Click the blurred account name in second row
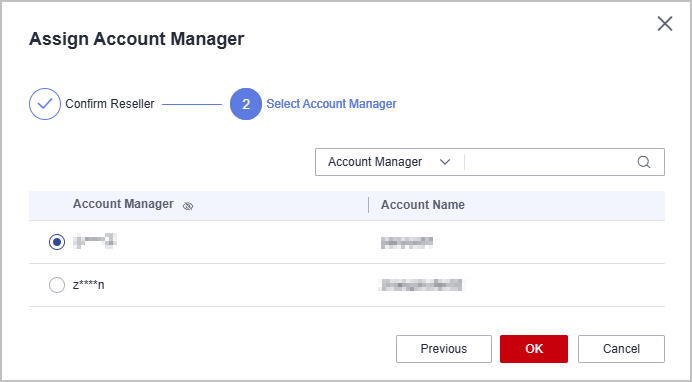692x382 pixels. point(421,285)
